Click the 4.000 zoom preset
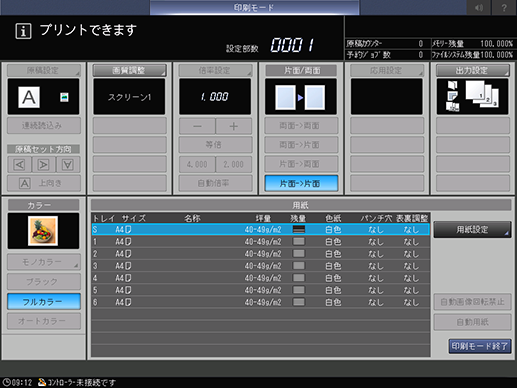 coord(197,164)
